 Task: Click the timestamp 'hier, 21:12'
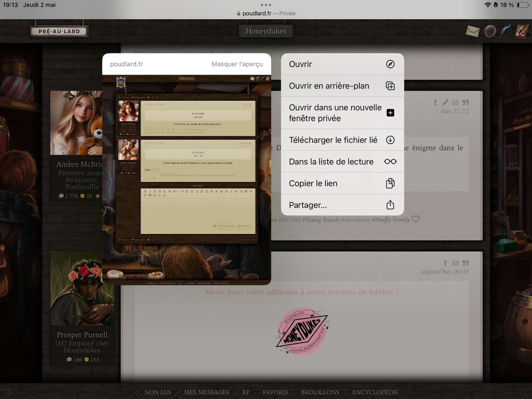(x=455, y=111)
